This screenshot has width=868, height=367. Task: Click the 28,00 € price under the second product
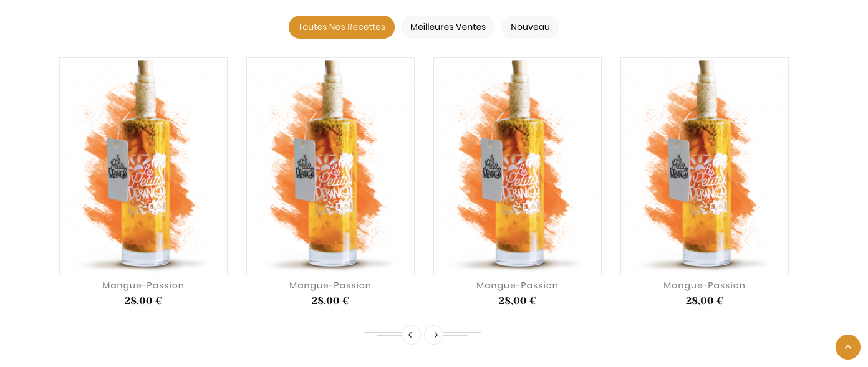pyautogui.click(x=330, y=300)
